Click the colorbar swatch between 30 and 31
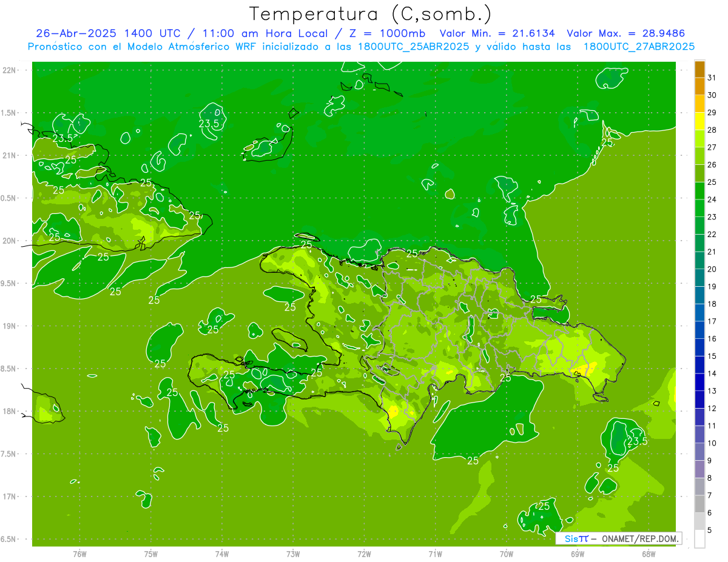This screenshot has width=728, height=562. click(699, 87)
